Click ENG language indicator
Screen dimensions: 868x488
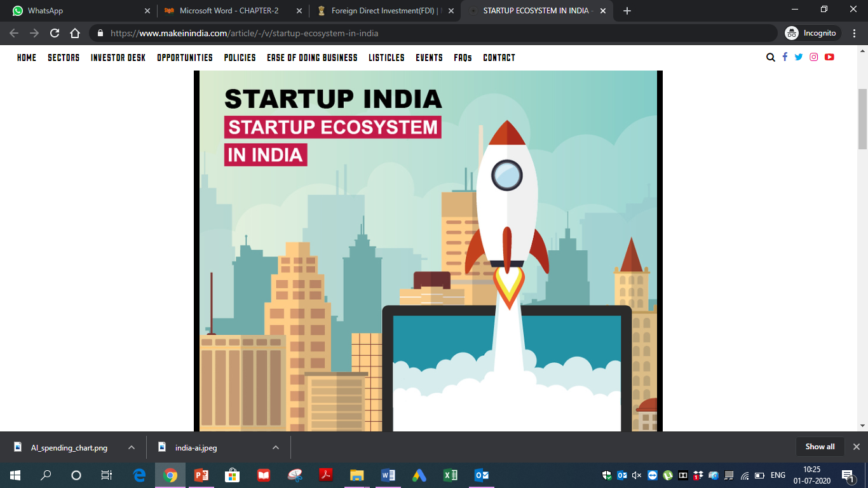point(778,475)
